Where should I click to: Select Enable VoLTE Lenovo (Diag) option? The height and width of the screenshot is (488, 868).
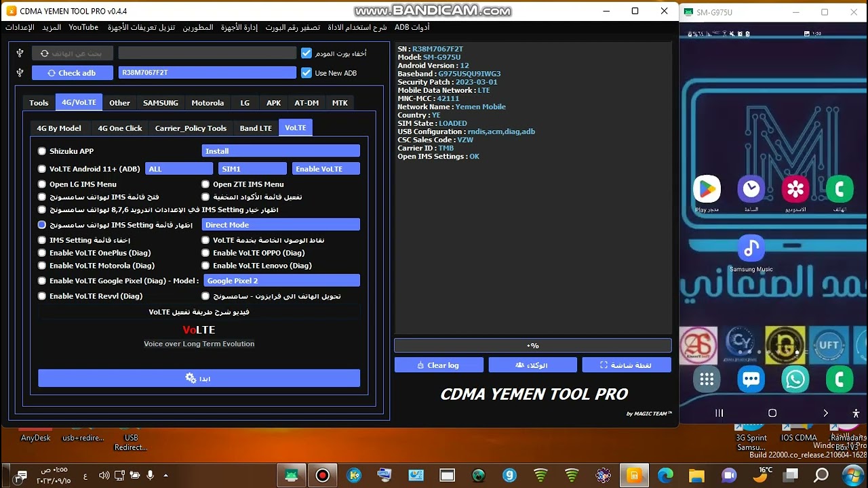pos(205,266)
